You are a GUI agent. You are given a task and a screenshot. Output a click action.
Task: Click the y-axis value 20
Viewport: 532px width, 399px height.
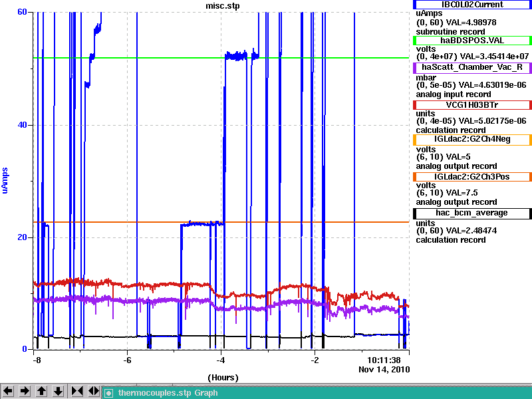[x=22, y=237]
